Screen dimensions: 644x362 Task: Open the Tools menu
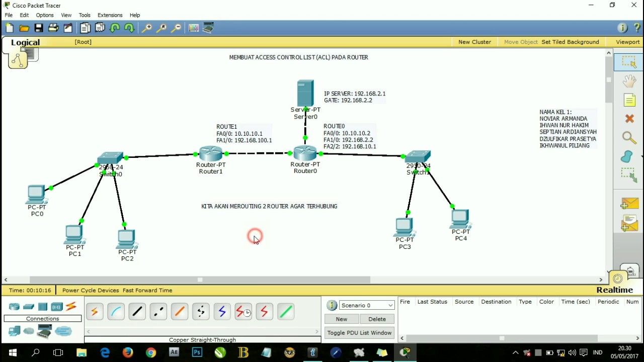[x=85, y=15]
